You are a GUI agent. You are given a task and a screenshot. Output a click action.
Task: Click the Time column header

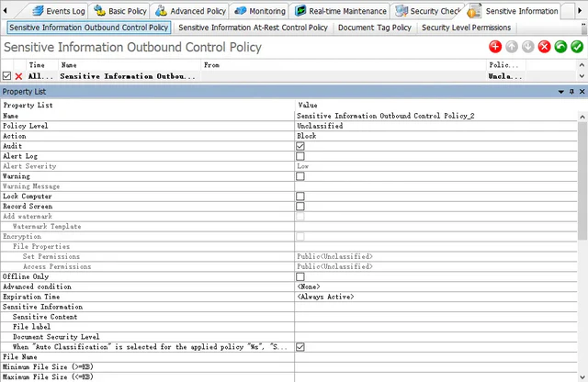(42, 65)
